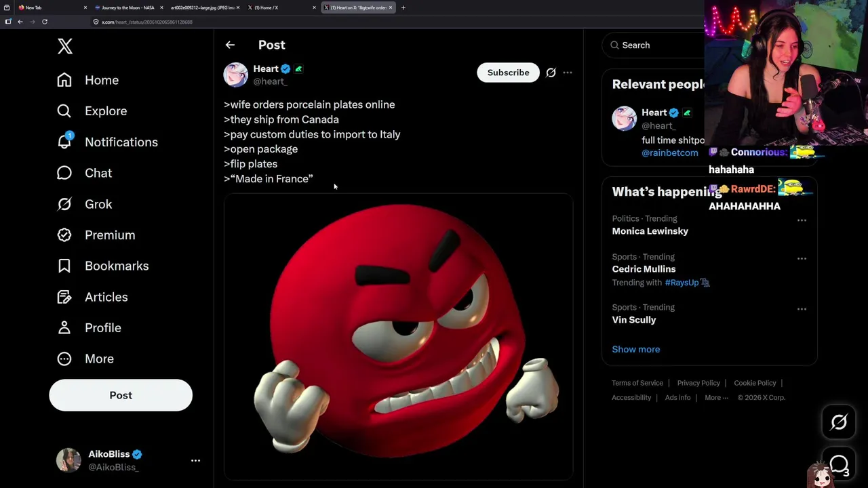This screenshot has width=868, height=488.
Task: Open the Vin Scully trend
Action: (634, 320)
